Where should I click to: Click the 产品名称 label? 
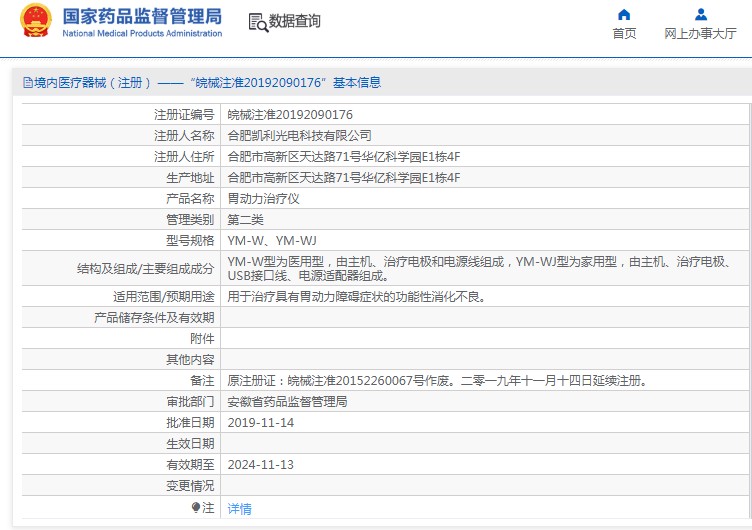[190, 199]
